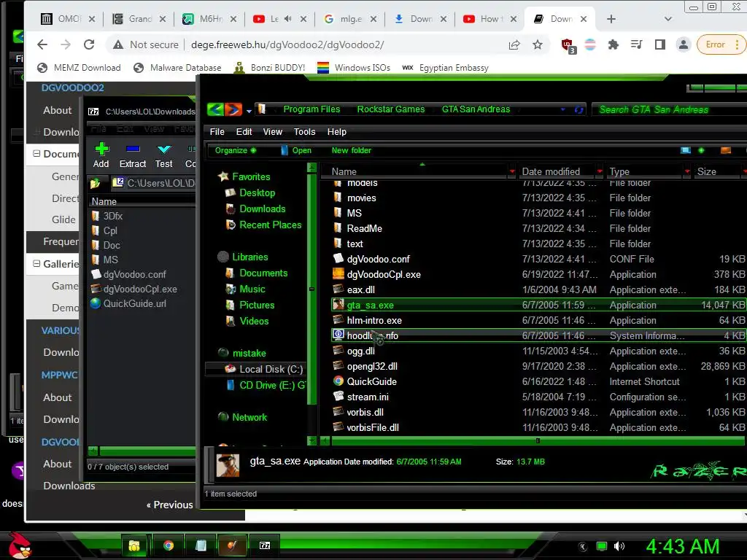The image size is (747, 560).
Task: Click the Add button in 7-Zip toolbar
Action: 101,155
